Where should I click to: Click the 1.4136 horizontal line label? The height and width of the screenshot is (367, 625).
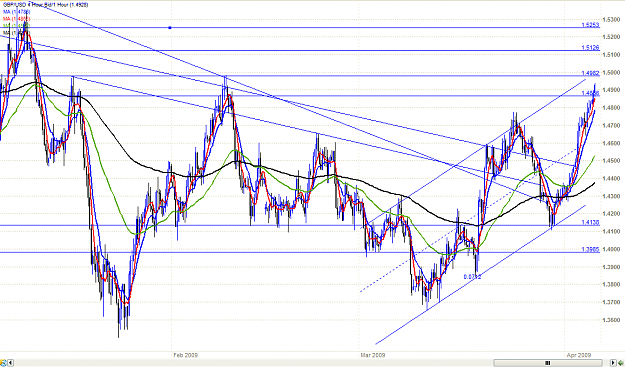point(590,222)
